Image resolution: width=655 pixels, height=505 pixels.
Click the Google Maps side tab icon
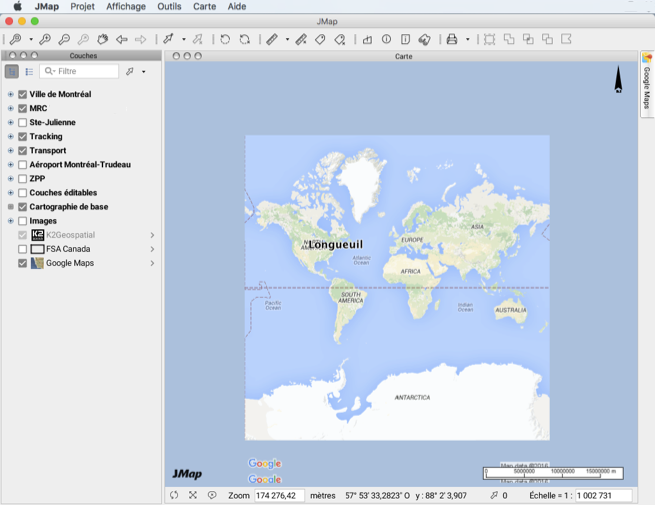(x=647, y=58)
